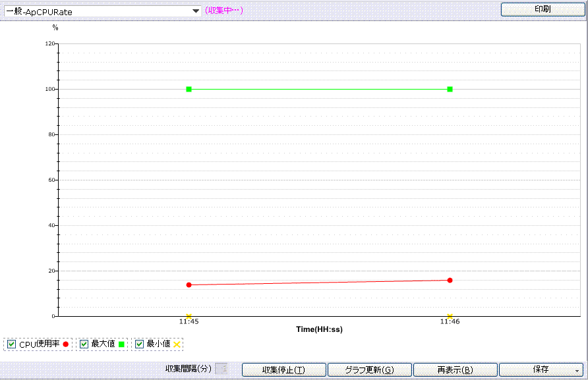Select the yellow 最小値 marker at 11:45
588x380 pixels.
pos(189,316)
